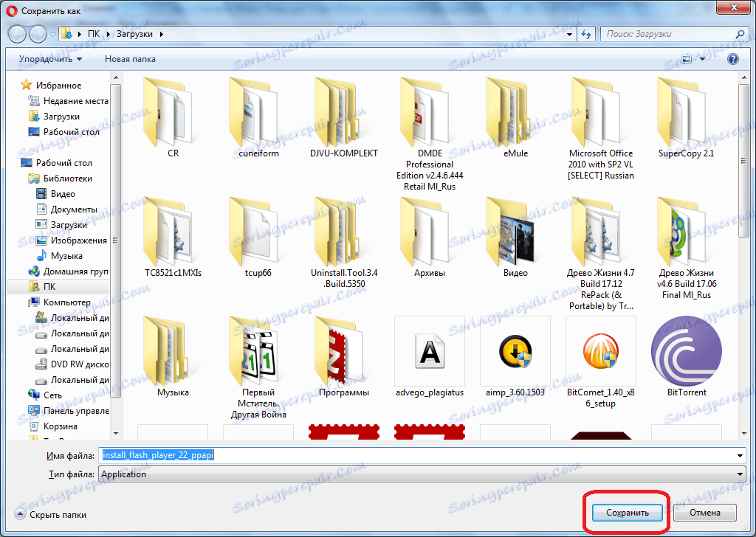Open the cuneiform folder

click(x=258, y=118)
